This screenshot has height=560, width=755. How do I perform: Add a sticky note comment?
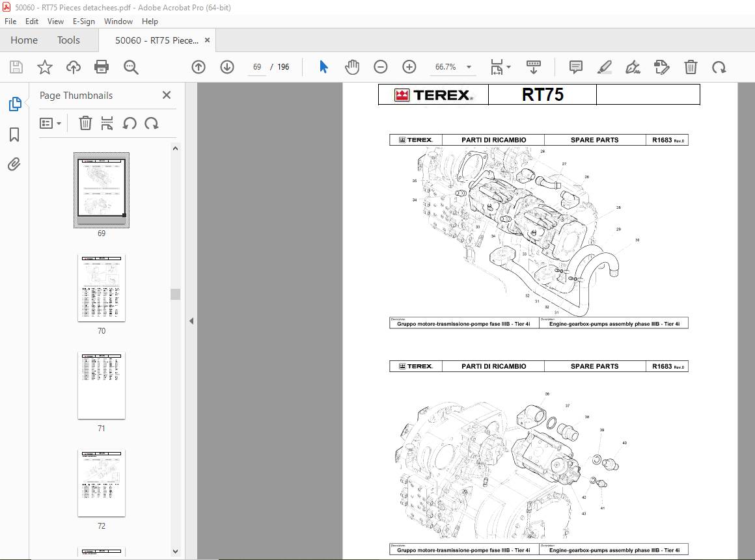pyautogui.click(x=576, y=67)
